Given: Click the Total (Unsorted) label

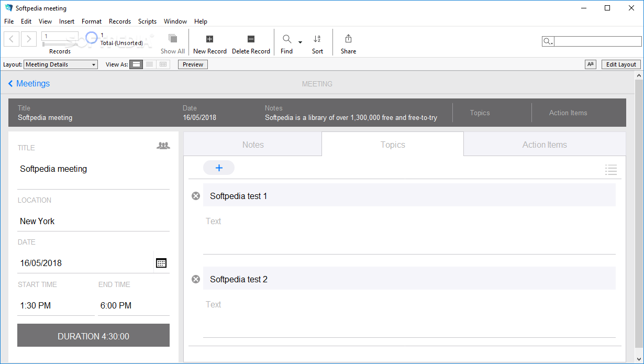Looking at the screenshot, I should pos(121,43).
